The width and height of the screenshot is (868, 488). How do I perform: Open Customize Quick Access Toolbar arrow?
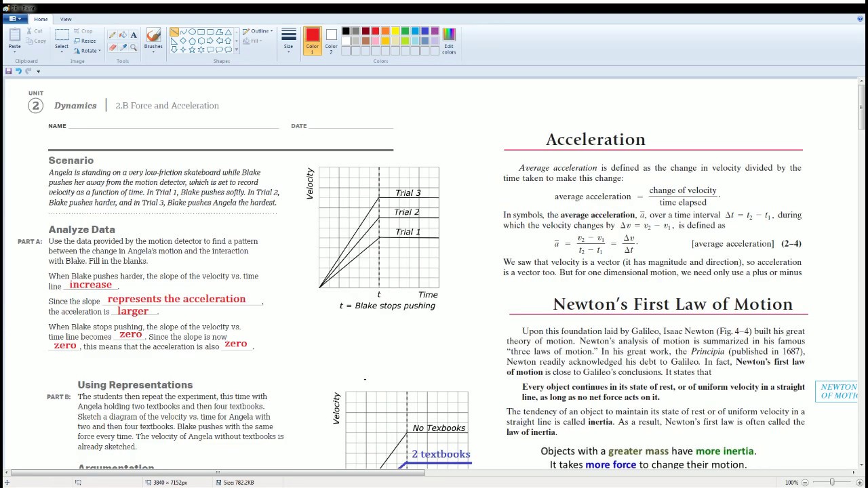(38, 70)
